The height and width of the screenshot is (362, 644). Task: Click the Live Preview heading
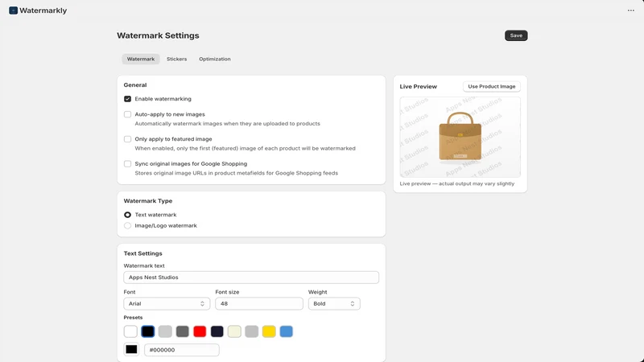[x=418, y=87]
